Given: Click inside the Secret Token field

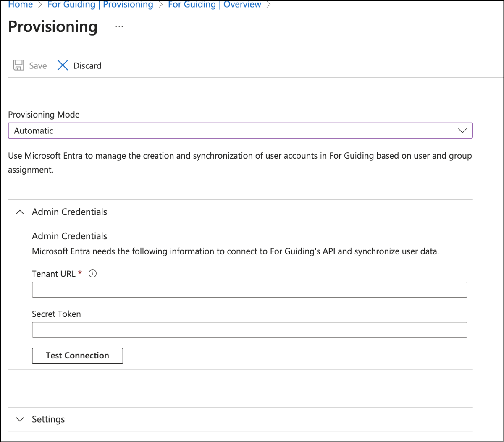Looking at the screenshot, I should pyautogui.click(x=249, y=330).
